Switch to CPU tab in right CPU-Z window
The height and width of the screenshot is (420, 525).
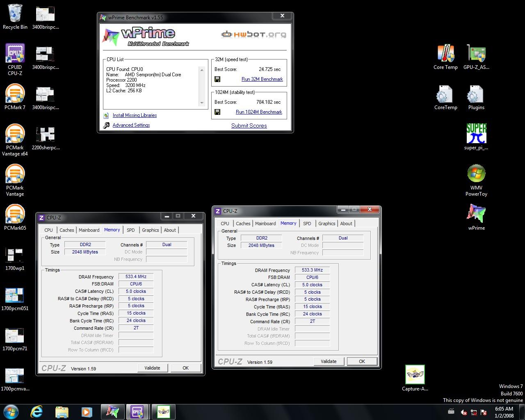coord(225,224)
